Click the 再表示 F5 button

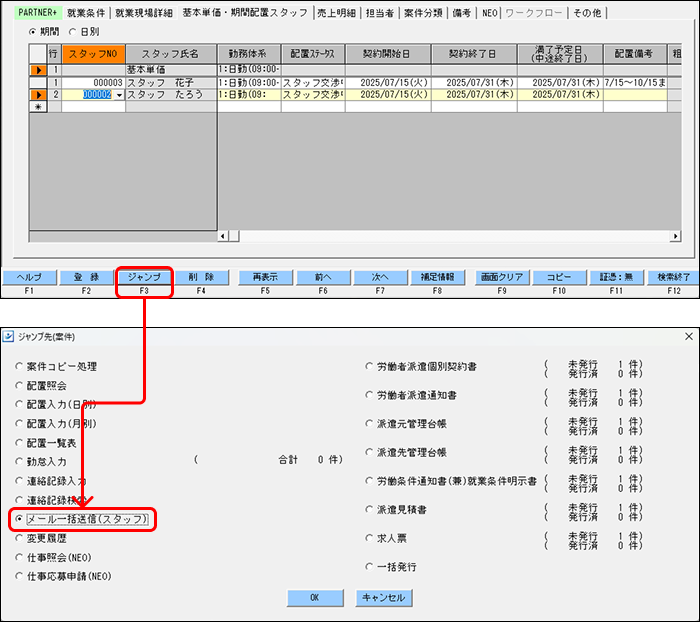[x=266, y=277]
